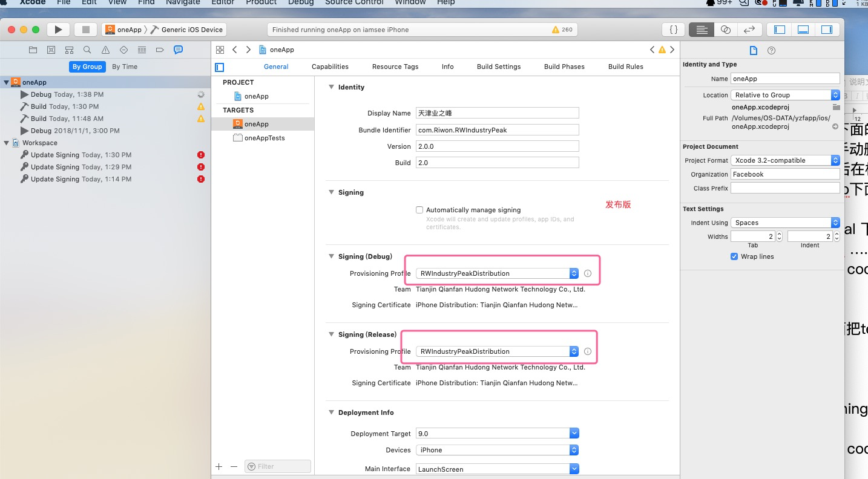The image size is (868, 479).
Task: Open the Version editor arrows icon
Action: tap(749, 28)
